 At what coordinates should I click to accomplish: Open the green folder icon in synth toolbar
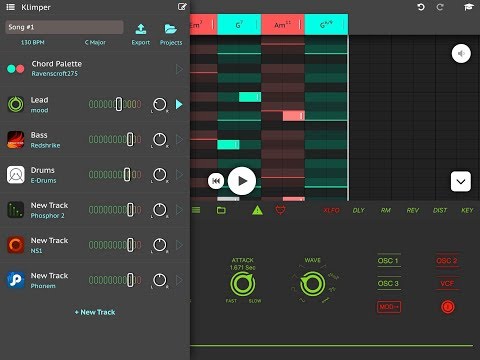[x=221, y=210]
